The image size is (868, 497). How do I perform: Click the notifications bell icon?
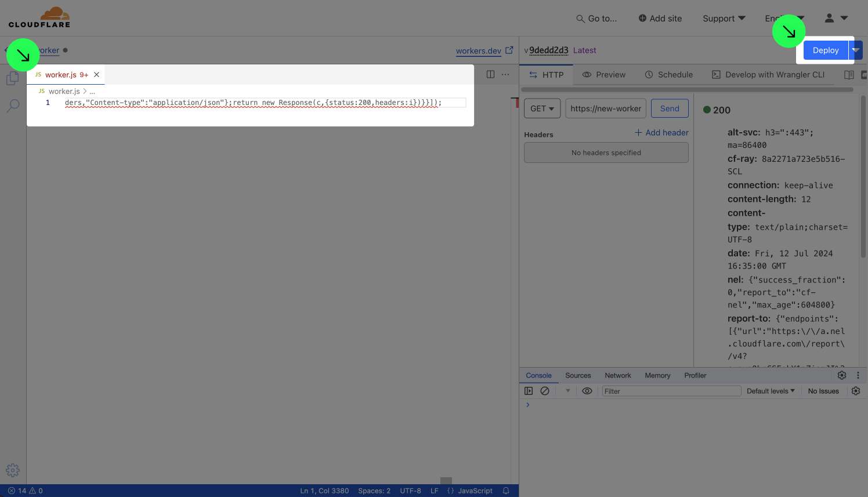tap(506, 491)
